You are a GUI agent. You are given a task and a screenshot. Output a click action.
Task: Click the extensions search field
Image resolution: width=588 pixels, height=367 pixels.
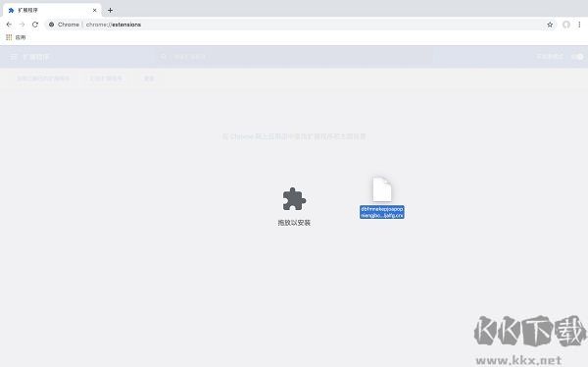point(294,57)
